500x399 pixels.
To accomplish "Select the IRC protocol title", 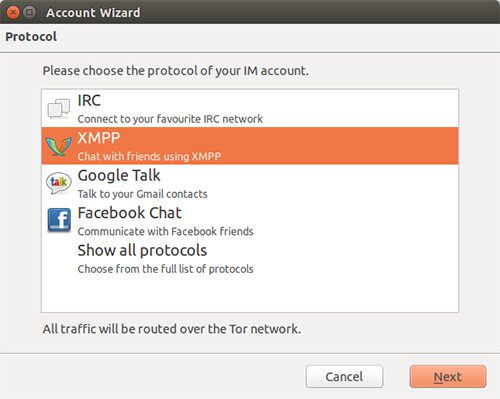I will (x=89, y=100).
